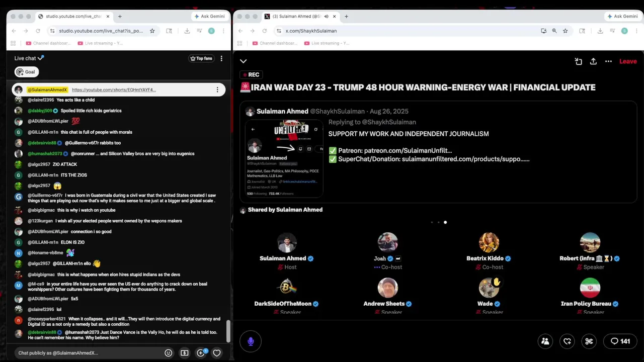
Task: Open speaker Andrew Sheets's avatar
Action: click(x=387, y=288)
